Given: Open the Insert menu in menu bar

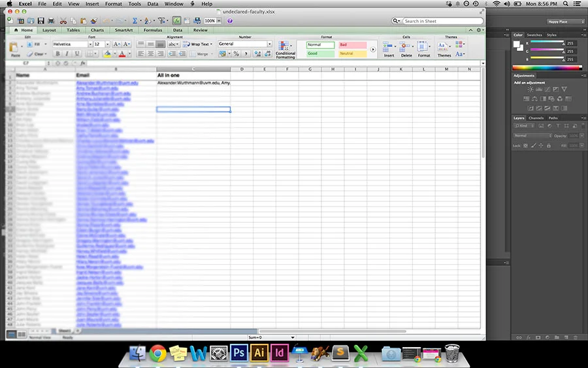Looking at the screenshot, I should [92, 4].
